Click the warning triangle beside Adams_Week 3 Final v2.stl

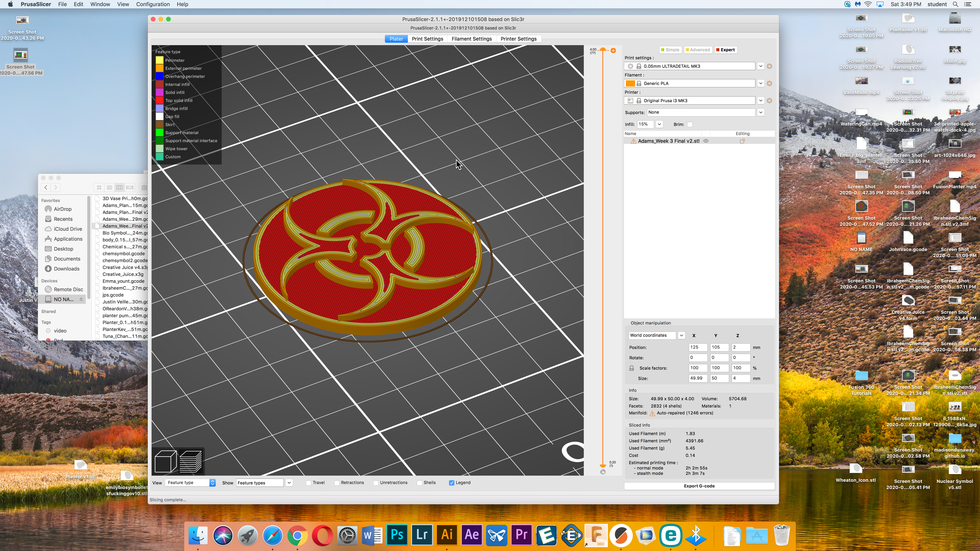coord(633,141)
